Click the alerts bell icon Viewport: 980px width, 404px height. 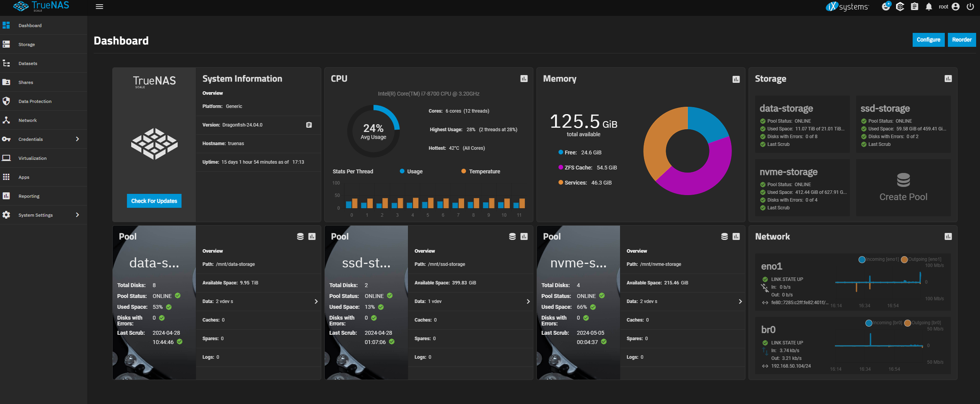tap(929, 7)
